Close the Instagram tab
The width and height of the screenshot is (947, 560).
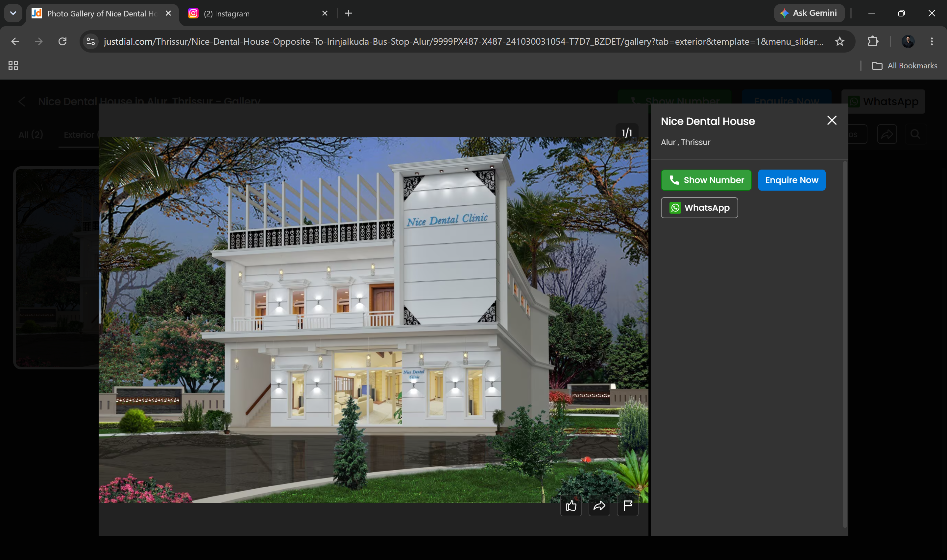point(325,13)
